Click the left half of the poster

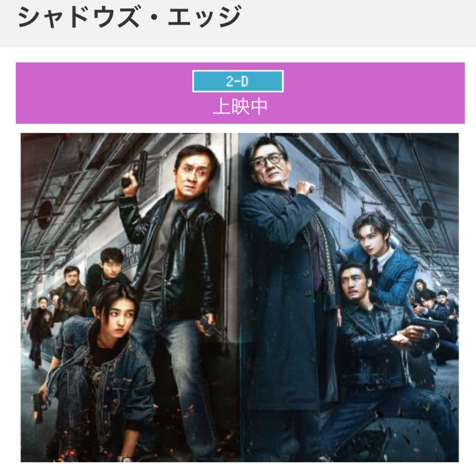130,297
